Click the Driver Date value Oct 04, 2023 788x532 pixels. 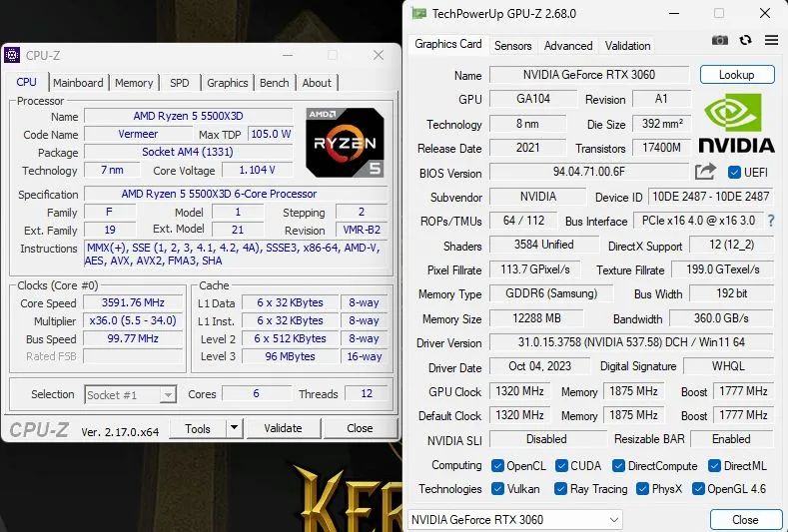pos(539,366)
